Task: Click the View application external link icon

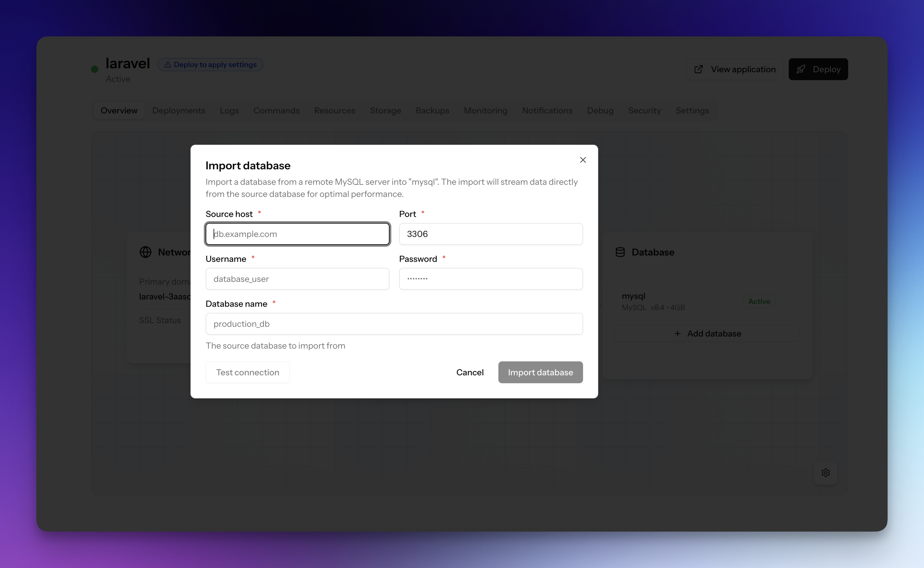Action: [x=698, y=69]
